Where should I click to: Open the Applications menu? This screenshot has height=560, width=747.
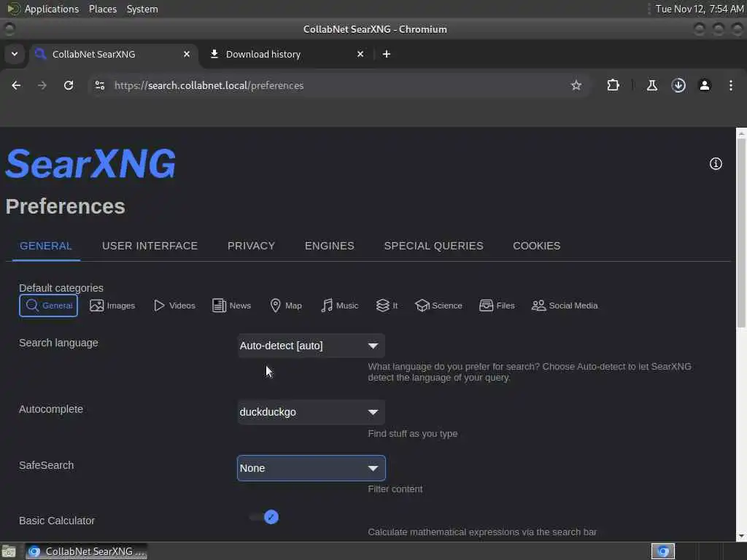click(x=52, y=9)
